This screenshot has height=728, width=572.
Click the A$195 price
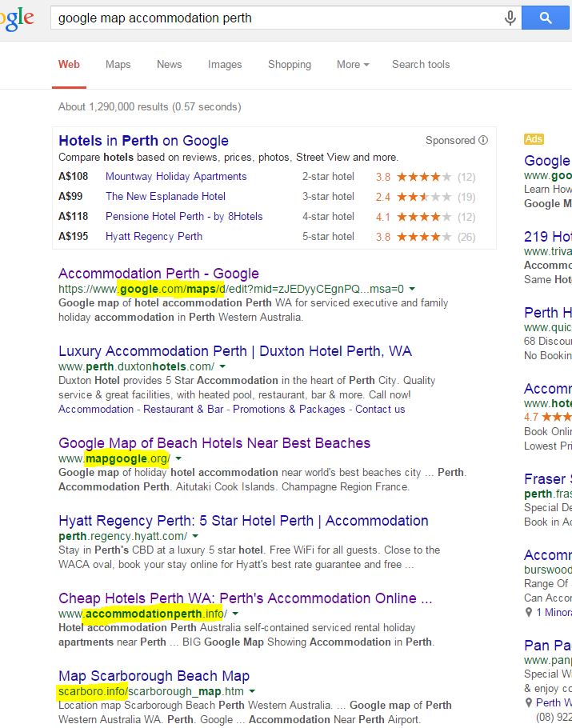tap(74, 236)
